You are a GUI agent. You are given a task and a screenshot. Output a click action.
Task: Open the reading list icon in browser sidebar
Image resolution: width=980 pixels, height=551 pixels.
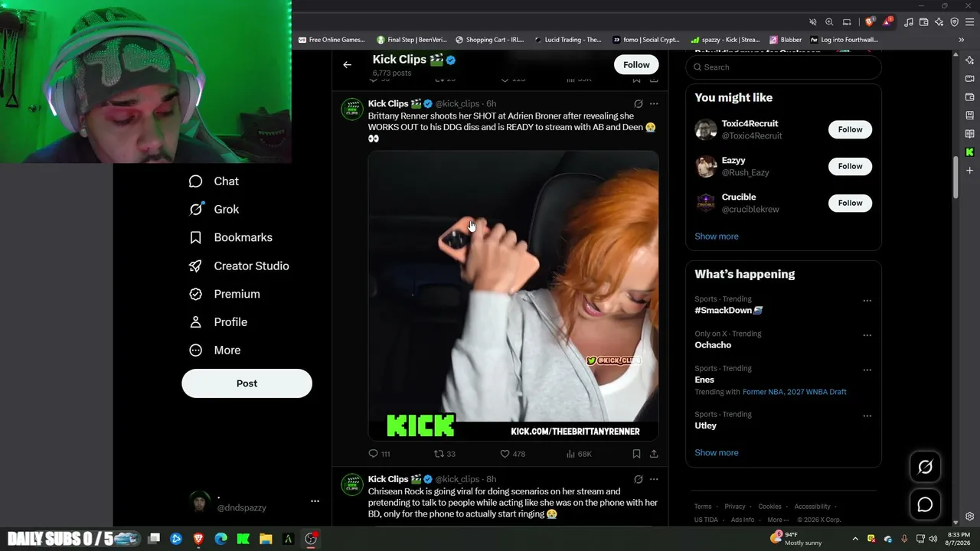pyautogui.click(x=969, y=134)
